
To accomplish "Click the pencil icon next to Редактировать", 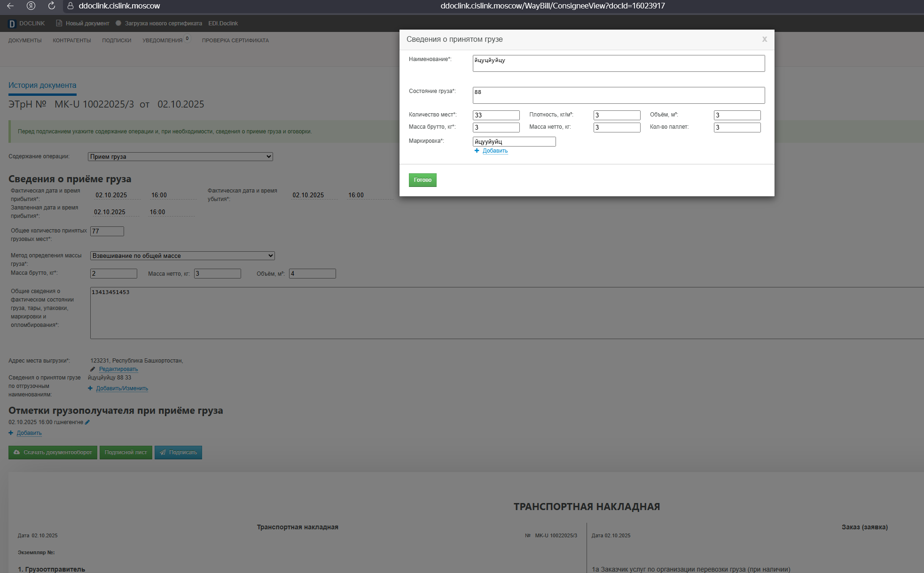I will (x=93, y=369).
